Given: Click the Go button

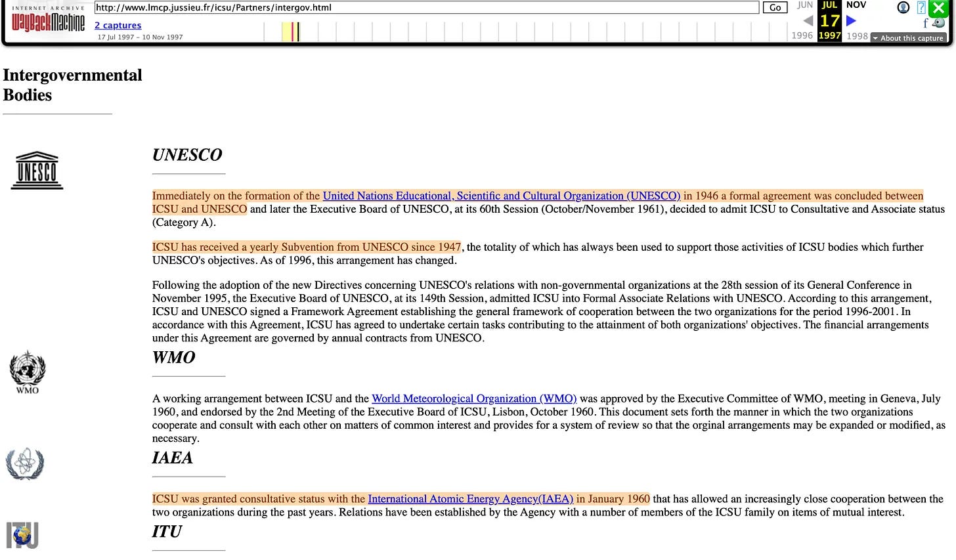Looking at the screenshot, I should tap(775, 8).
